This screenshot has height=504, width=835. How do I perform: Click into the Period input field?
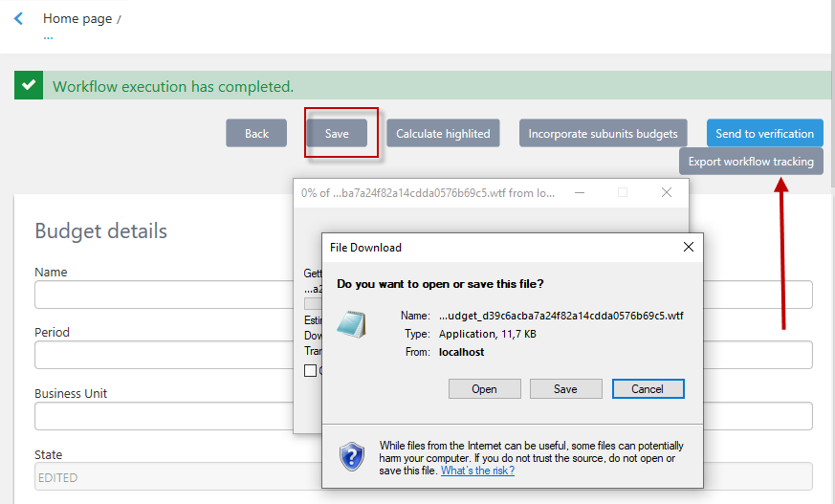tap(164, 355)
